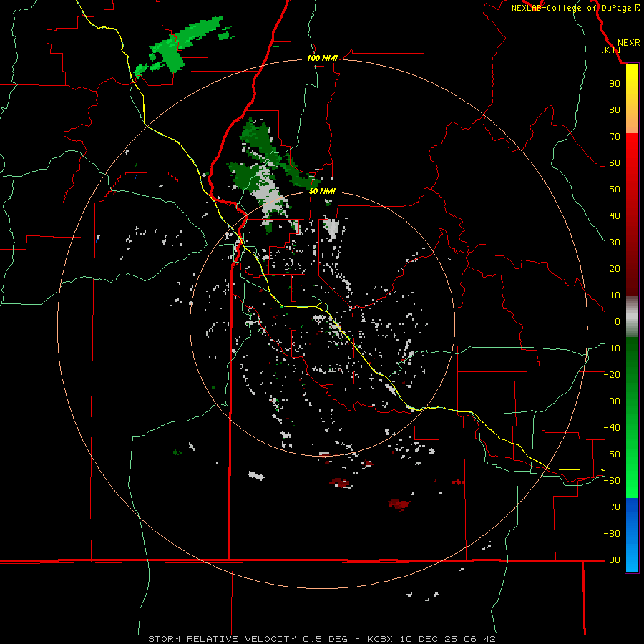
Task: Click the dark red echo blob farthest south
Action: click(x=399, y=504)
